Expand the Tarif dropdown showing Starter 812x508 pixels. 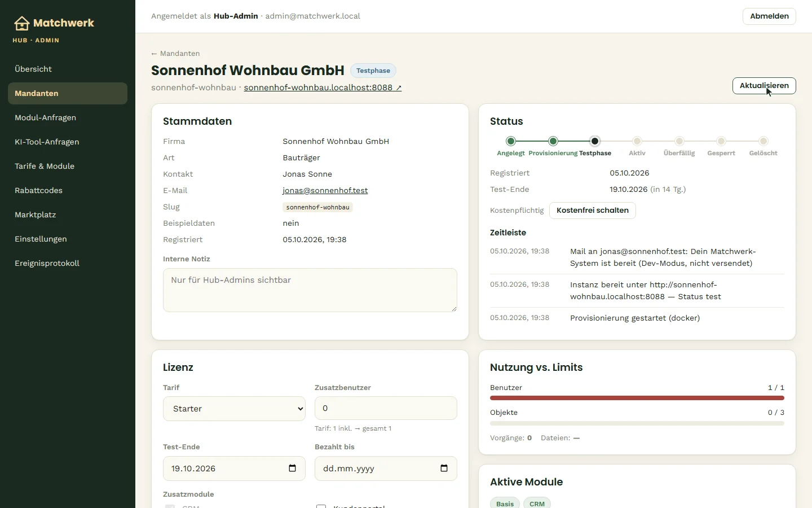pos(234,409)
